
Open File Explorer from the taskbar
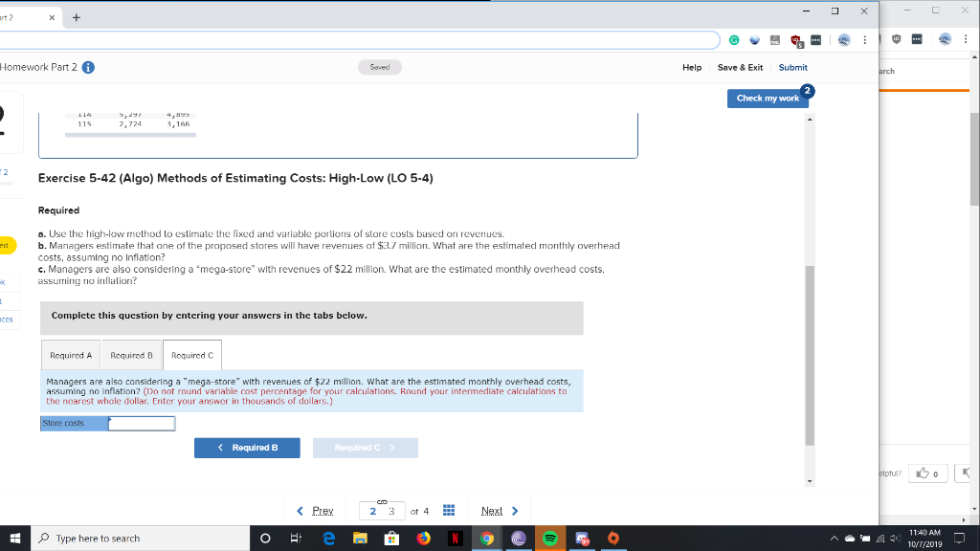(360, 539)
